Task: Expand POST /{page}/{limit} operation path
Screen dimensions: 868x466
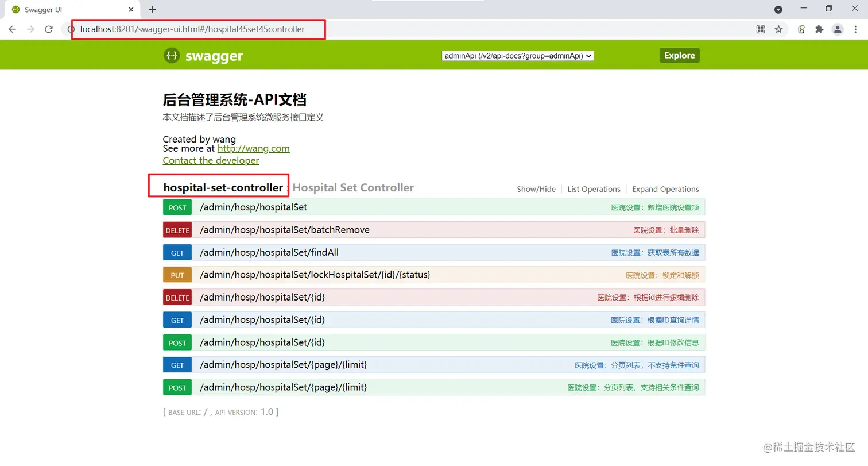Action: click(x=283, y=387)
